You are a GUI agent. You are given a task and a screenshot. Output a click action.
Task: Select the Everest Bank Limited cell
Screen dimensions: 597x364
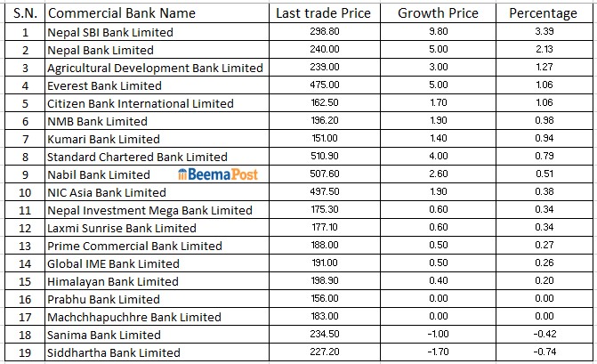coord(104,85)
